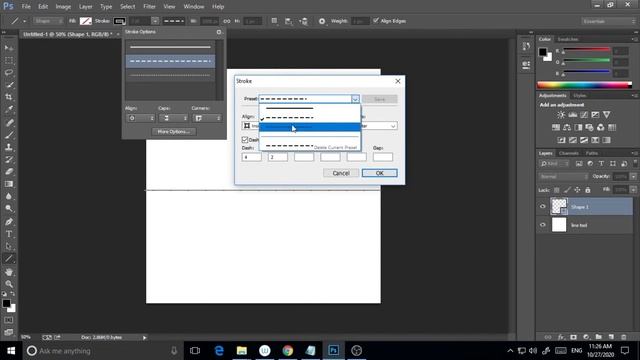Select the History Brush tool

(9, 159)
